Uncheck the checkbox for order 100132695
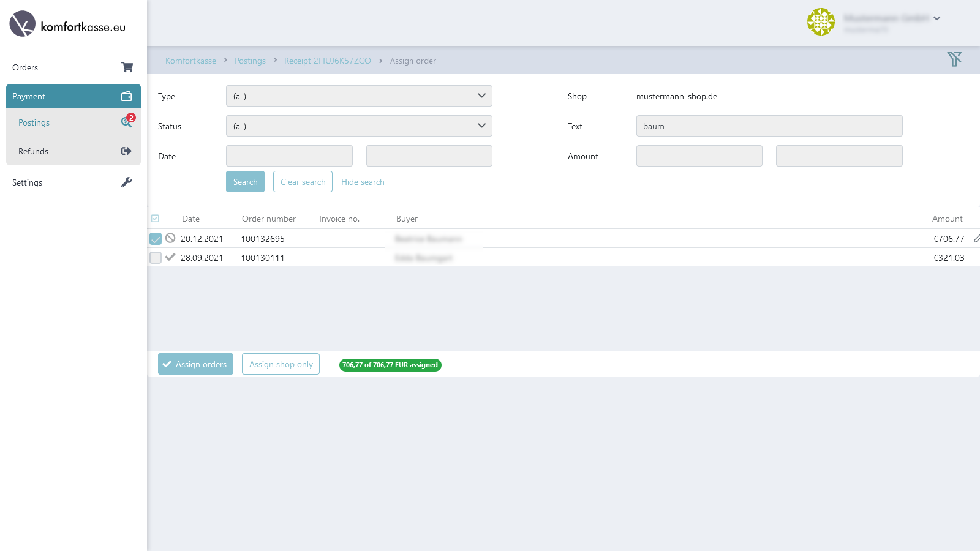Screen dimensions: 980x551 (x=155, y=239)
